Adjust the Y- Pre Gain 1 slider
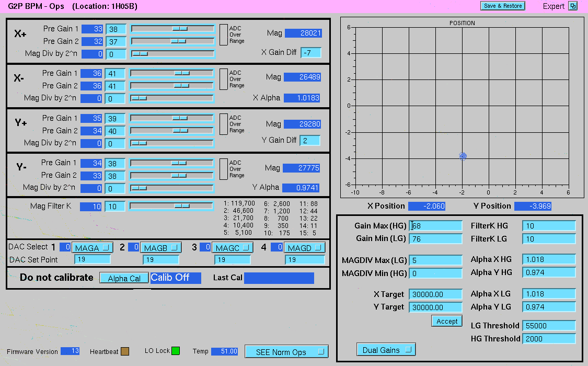The height and width of the screenshot is (366, 588). click(172, 163)
